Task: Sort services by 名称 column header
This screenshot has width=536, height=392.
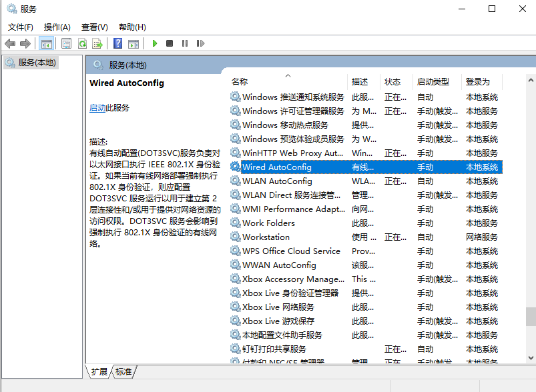Action: coord(240,81)
